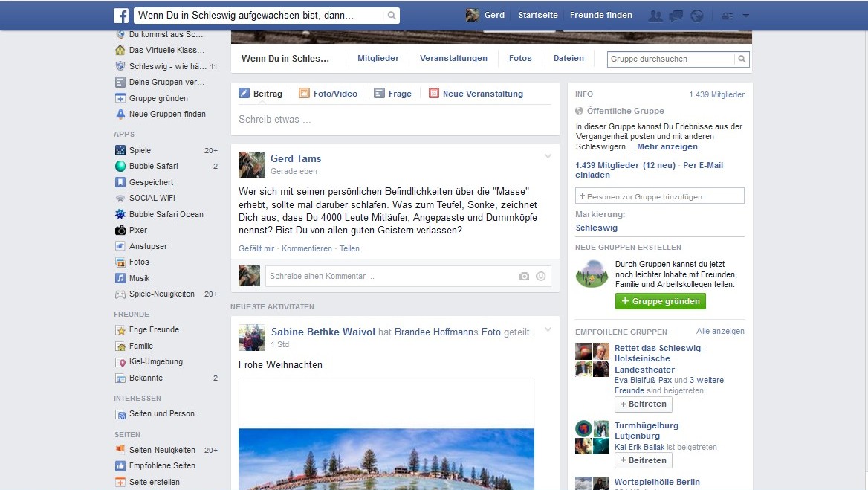The width and height of the screenshot is (868, 490).
Task: Click emoji smiley icon in comment box
Action: 541,277
